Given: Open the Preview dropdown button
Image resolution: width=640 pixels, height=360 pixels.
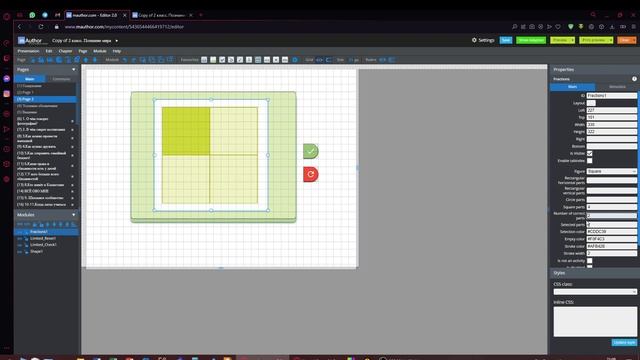Looking at the screenshot, I should point(562,40).
